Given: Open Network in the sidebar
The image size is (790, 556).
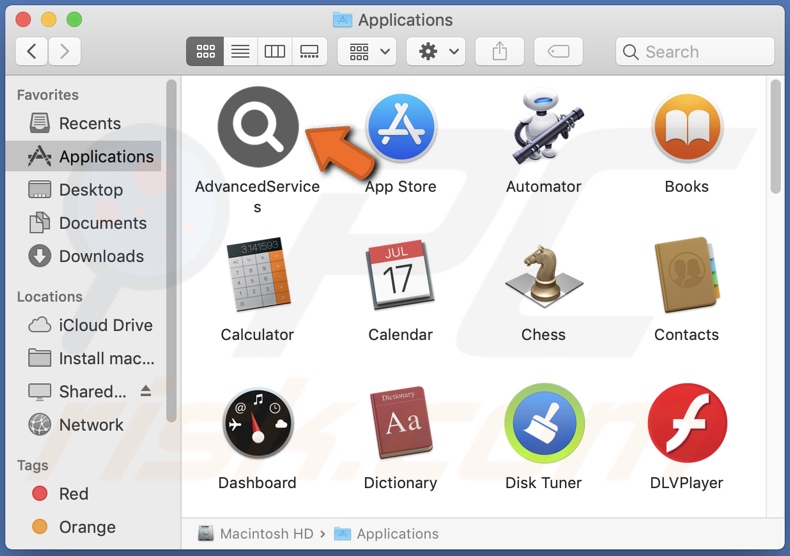Looking at the screenshot, I should 84,425.
